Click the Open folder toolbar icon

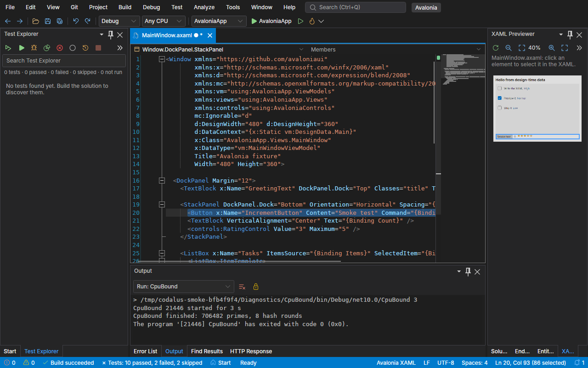click(36, 21)
